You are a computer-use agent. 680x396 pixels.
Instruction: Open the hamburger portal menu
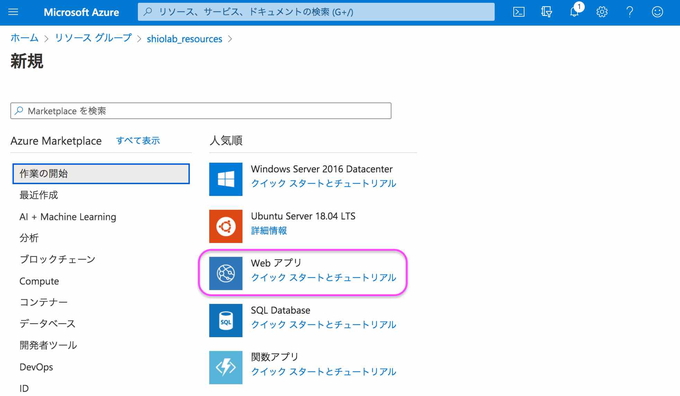13,12
